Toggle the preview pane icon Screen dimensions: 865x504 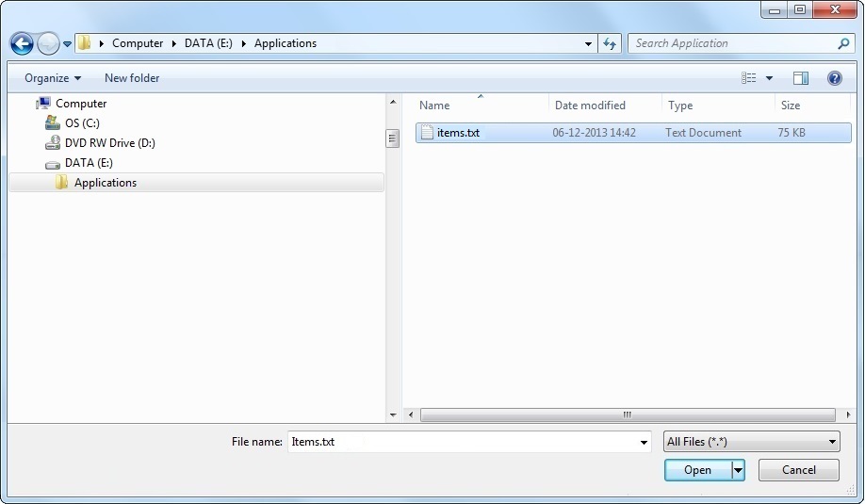801,78
